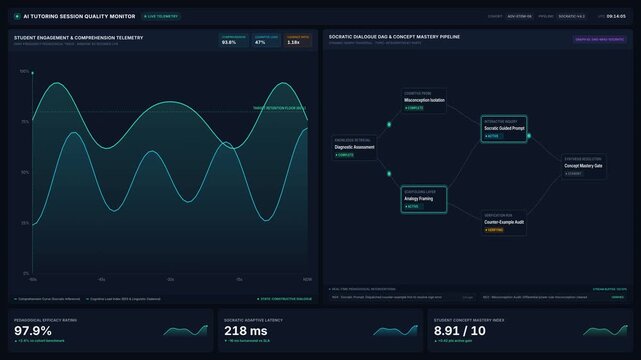Click the Live Telemetry status badge

(x=161, y=16)
